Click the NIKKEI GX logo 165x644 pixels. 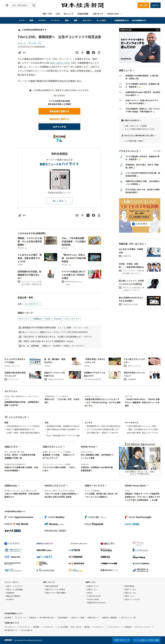[96, 517]
